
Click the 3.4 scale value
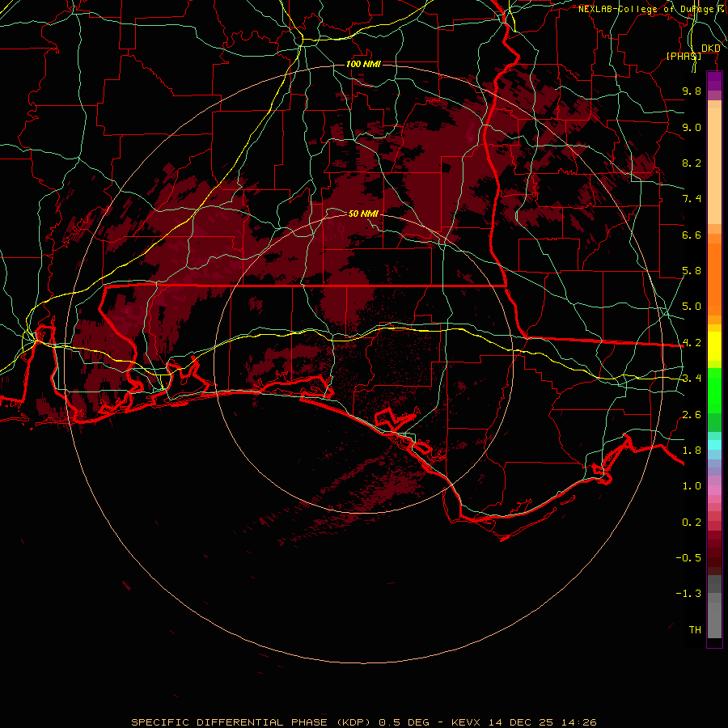click(692, 379)
